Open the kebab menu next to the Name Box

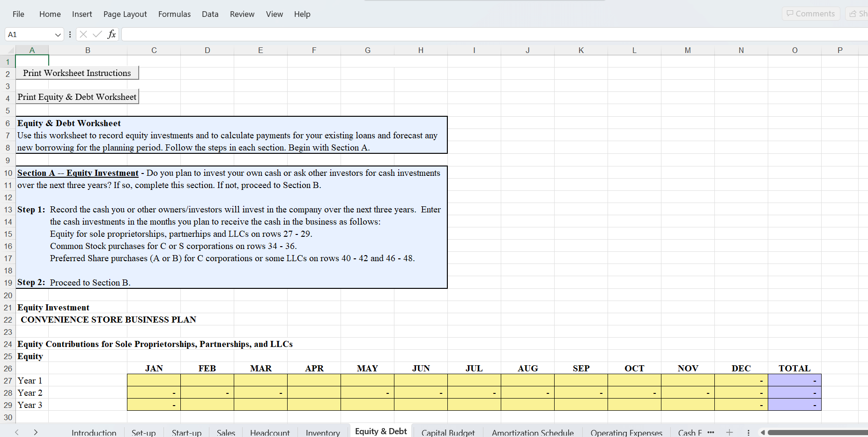[70, 34]
